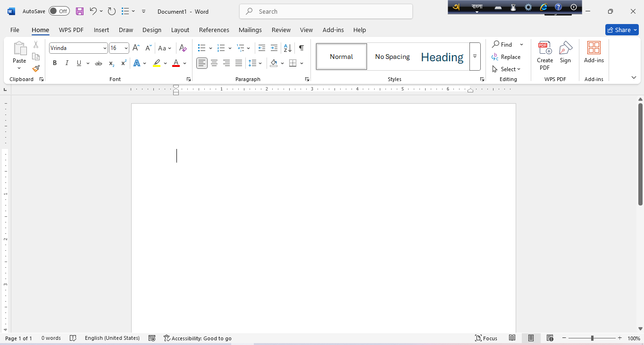This screenshot has width=644, height=345.
Task: Click the Save icon in title bar
Action: pos(80,11)
